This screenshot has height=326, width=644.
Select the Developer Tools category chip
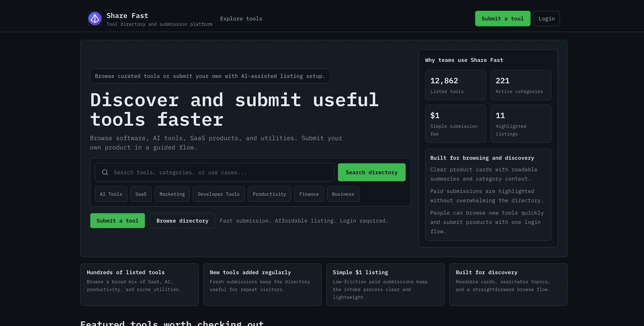(x=219, y=194)
